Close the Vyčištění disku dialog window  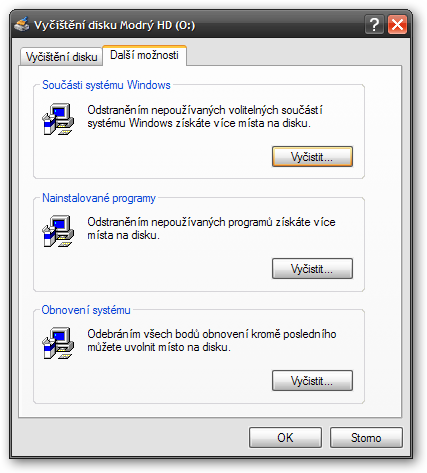coord(397,24)
